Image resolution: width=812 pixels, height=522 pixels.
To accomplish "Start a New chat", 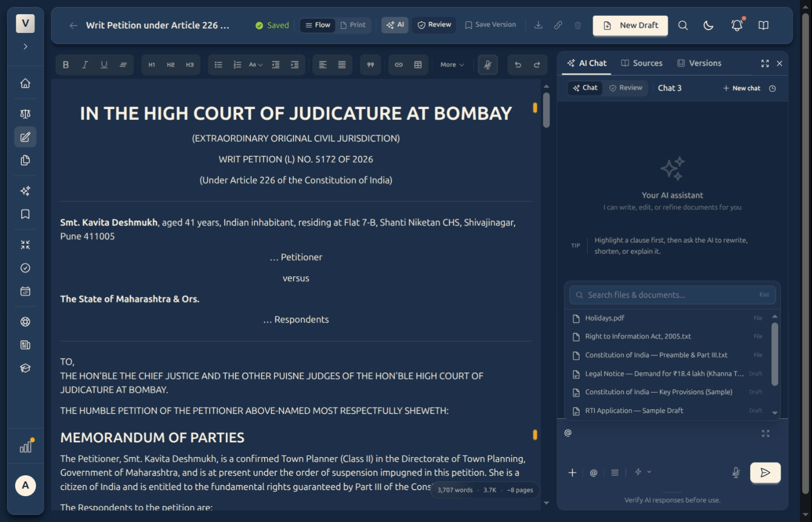I will [741, 88].
